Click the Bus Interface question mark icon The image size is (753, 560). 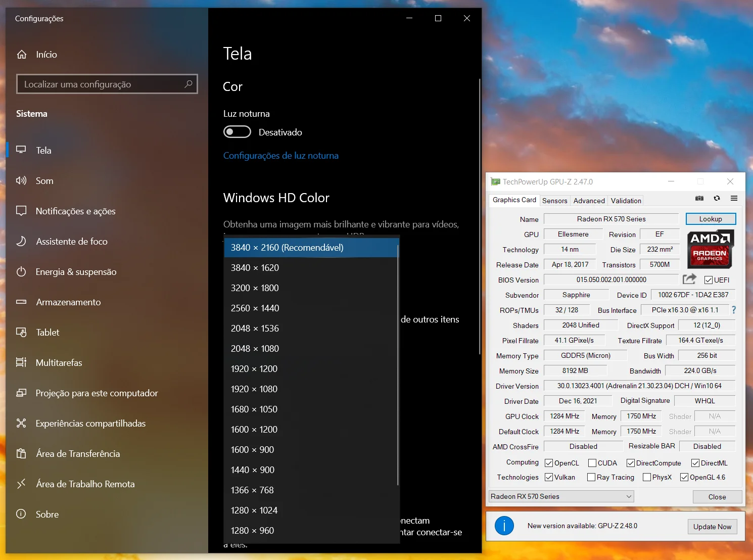(734, 310)
